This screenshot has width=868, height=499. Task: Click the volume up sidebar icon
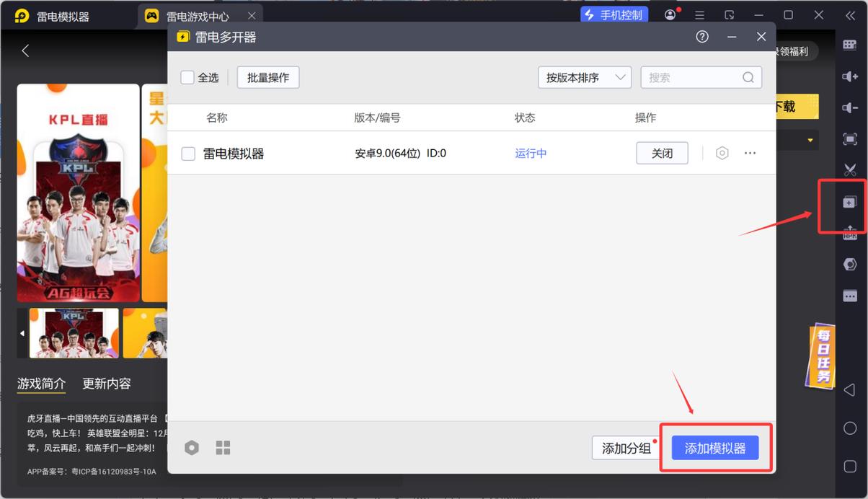pyautogui.click(x=850, y=76)
